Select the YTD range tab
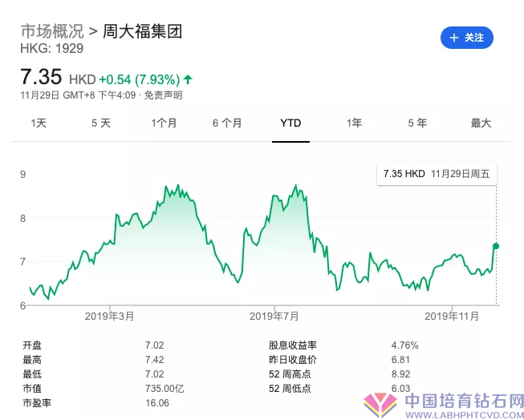 point(290,123)
